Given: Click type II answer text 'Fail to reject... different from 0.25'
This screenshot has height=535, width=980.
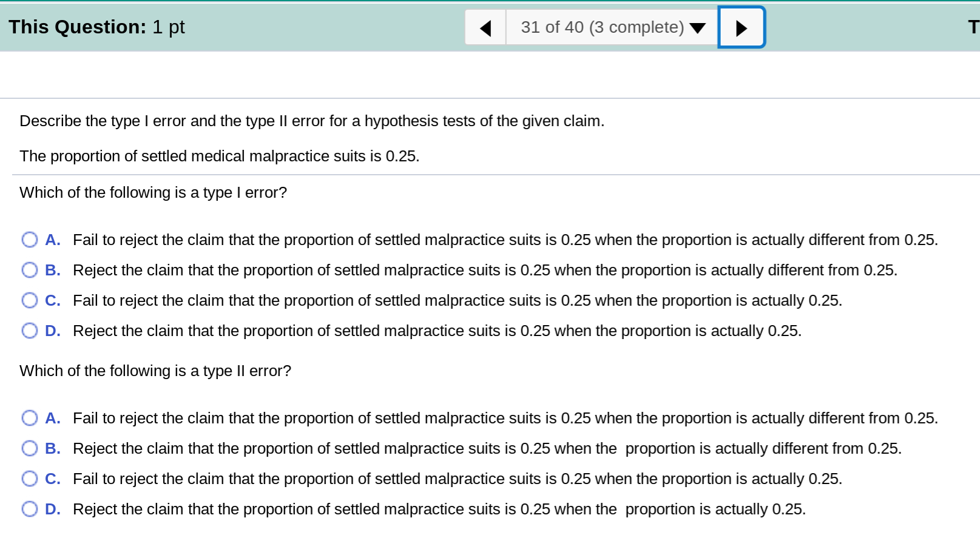Looking at the screenshot, I should click(x=505, y=418).
